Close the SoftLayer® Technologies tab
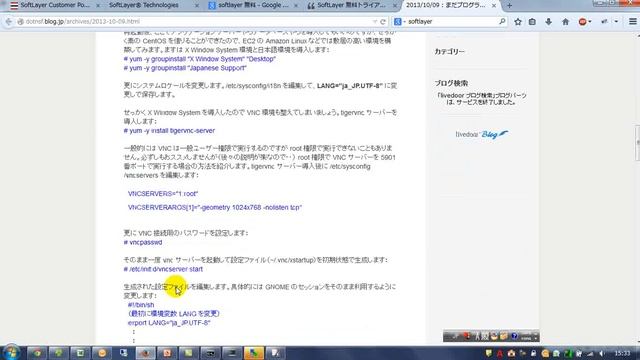Image resolution: width=640 pixels, height=360 pixels. (x=197, y=6)
